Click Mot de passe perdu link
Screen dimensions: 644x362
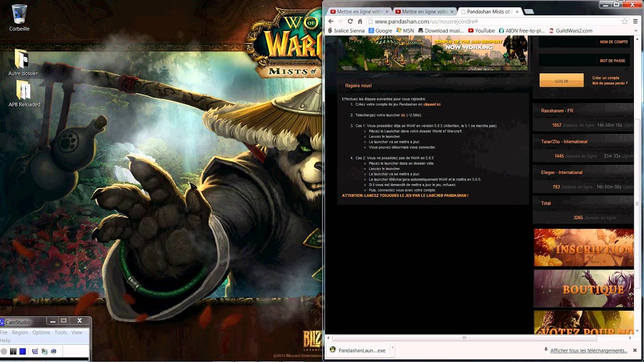click(x=610, y=83)
